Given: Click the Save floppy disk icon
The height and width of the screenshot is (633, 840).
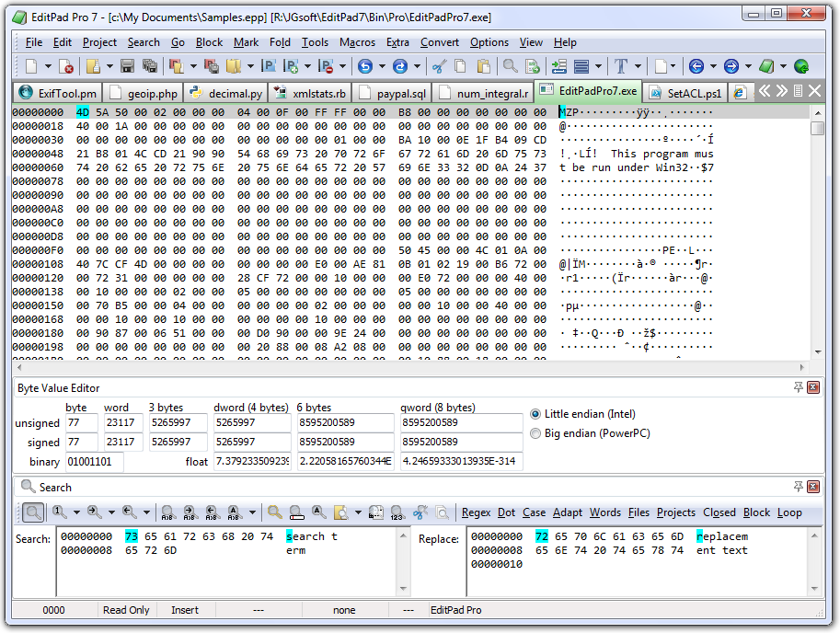Looking at the screenshot, I should coord(128,66).
